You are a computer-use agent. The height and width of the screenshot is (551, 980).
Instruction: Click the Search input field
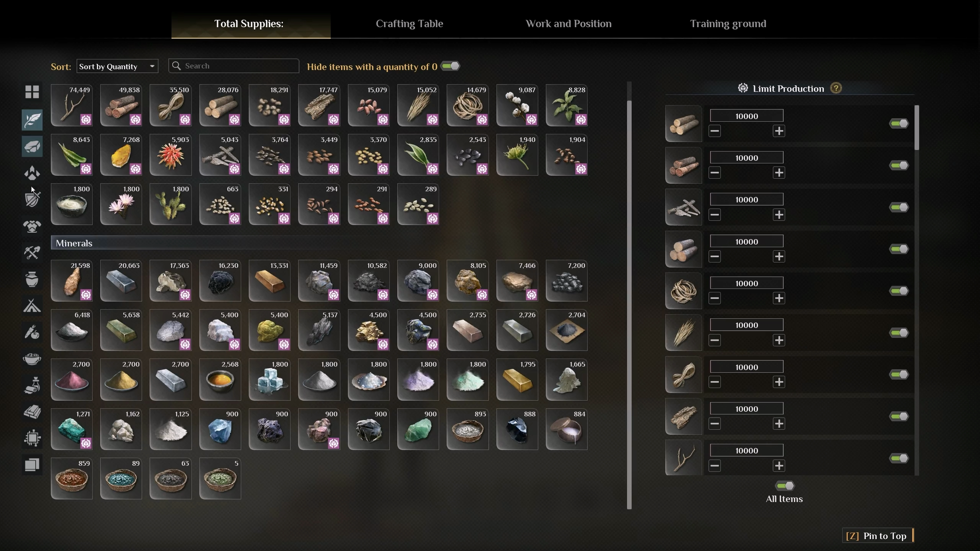click(234, 66)
